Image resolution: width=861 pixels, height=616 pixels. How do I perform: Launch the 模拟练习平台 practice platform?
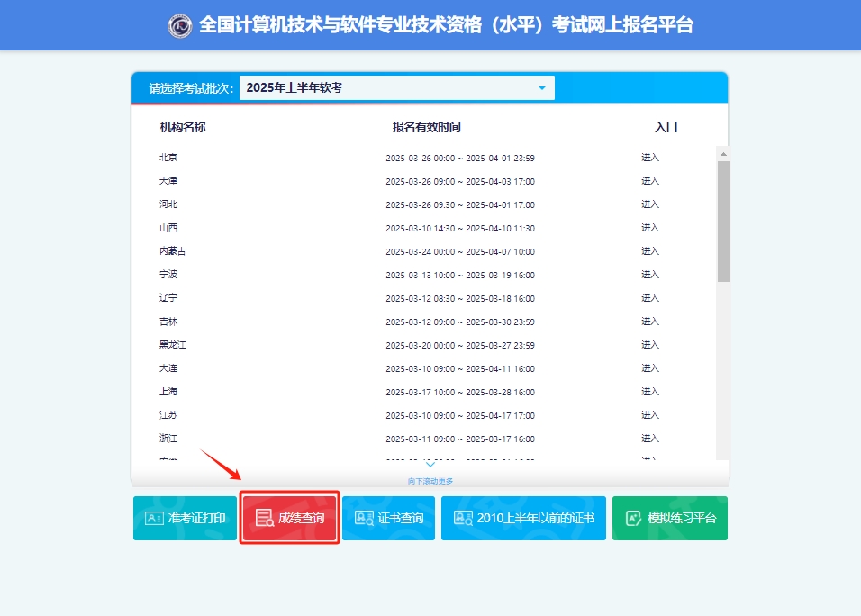coord(670,518)
